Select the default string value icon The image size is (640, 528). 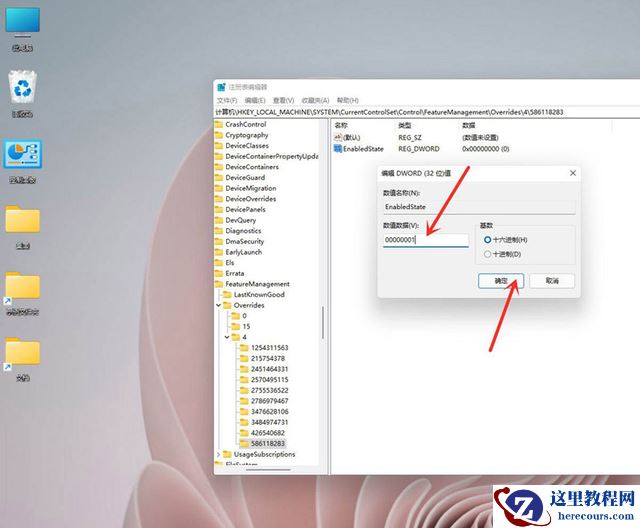(338, 137)
